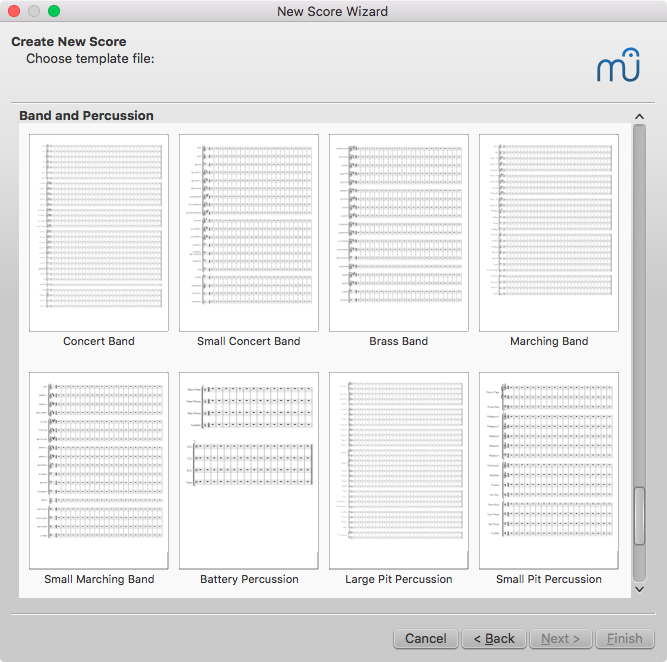Click the 'Brass Band' label text
The image size is (667, 662).
tap(399, 341)
